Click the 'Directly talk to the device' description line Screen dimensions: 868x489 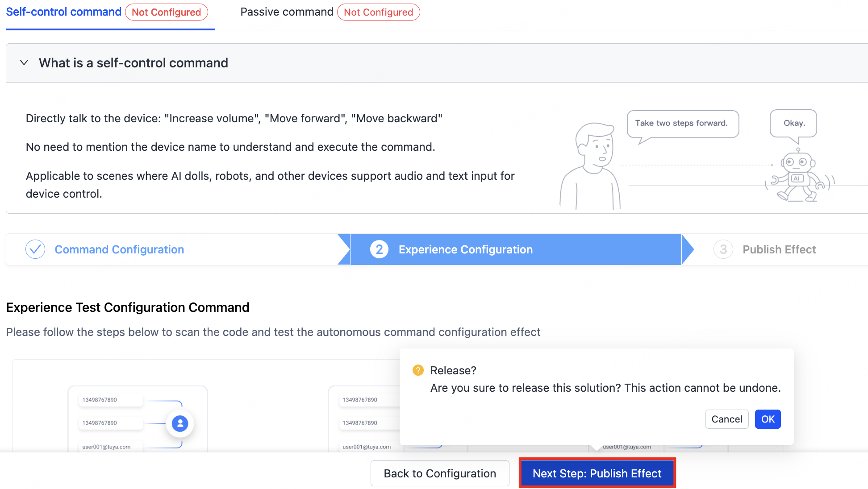[234, 118]
